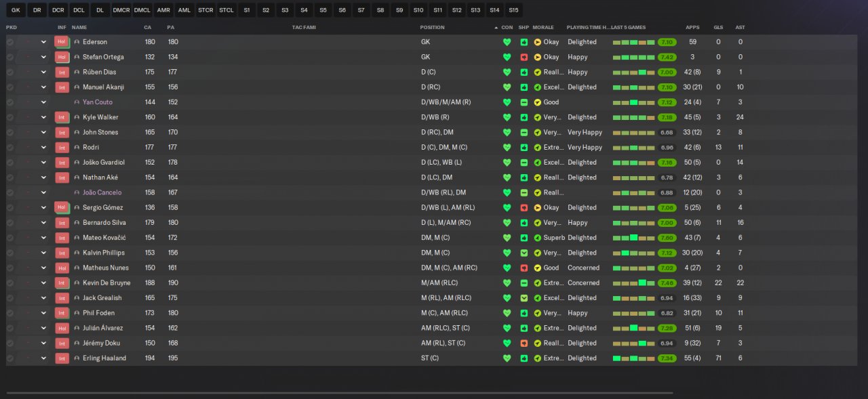Screen dimensions: 868x399
Task: Select the S1 substitute tab
Action: tap(247, 10)
